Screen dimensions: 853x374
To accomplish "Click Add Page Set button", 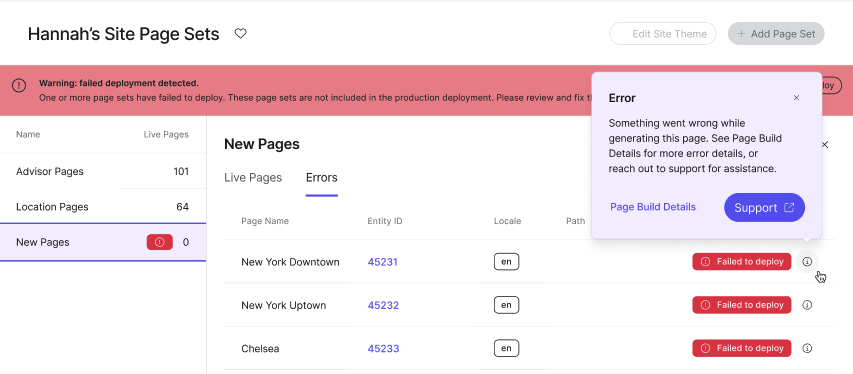I will click(776, 34).
